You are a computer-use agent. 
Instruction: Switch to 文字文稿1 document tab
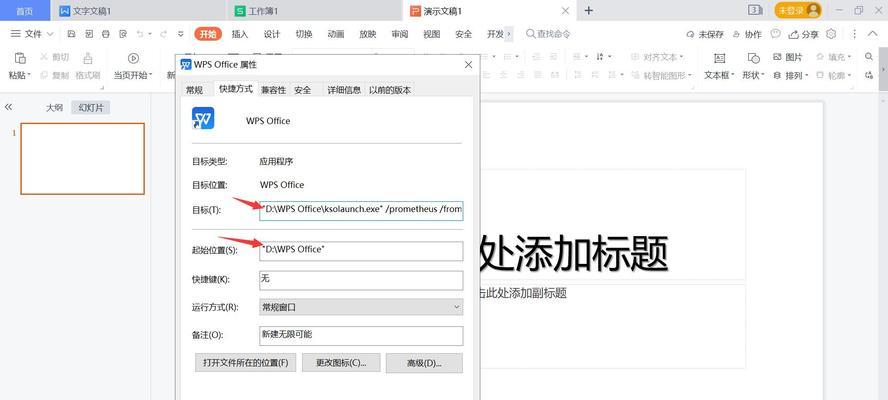coord(138,11)
